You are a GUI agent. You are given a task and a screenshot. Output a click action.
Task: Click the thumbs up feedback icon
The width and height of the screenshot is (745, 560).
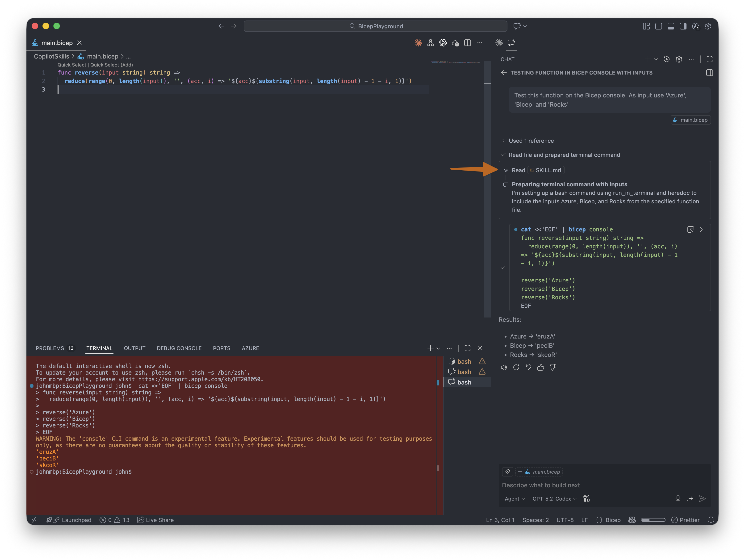(540, 367)
